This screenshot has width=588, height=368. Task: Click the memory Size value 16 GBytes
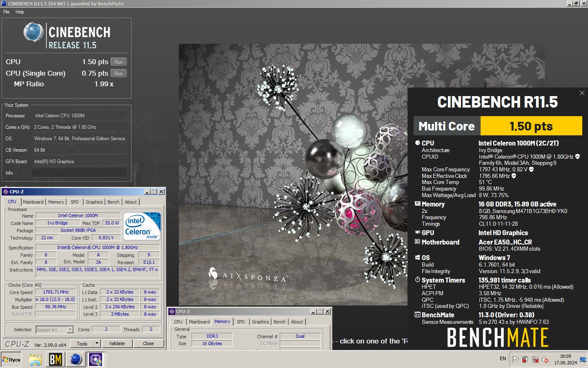[212, 343]
